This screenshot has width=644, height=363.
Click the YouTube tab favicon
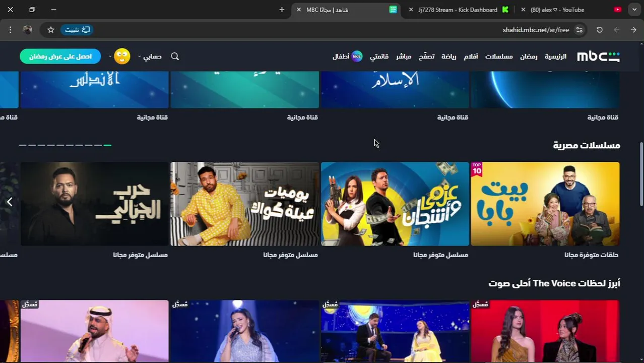click(x=618, y=10)
